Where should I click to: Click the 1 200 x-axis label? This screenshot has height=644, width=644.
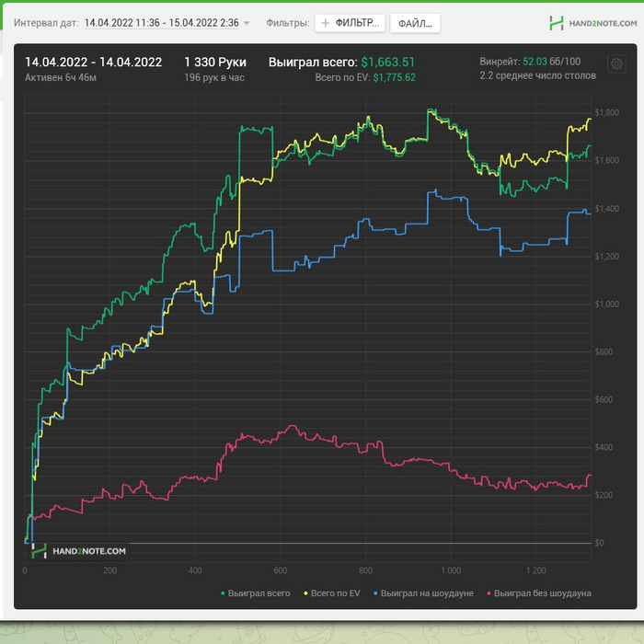[x=536, y=570]
